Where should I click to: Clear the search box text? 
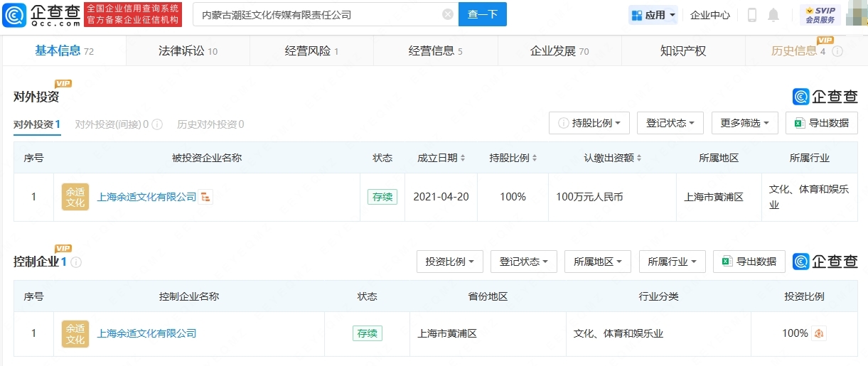[448, 14]
